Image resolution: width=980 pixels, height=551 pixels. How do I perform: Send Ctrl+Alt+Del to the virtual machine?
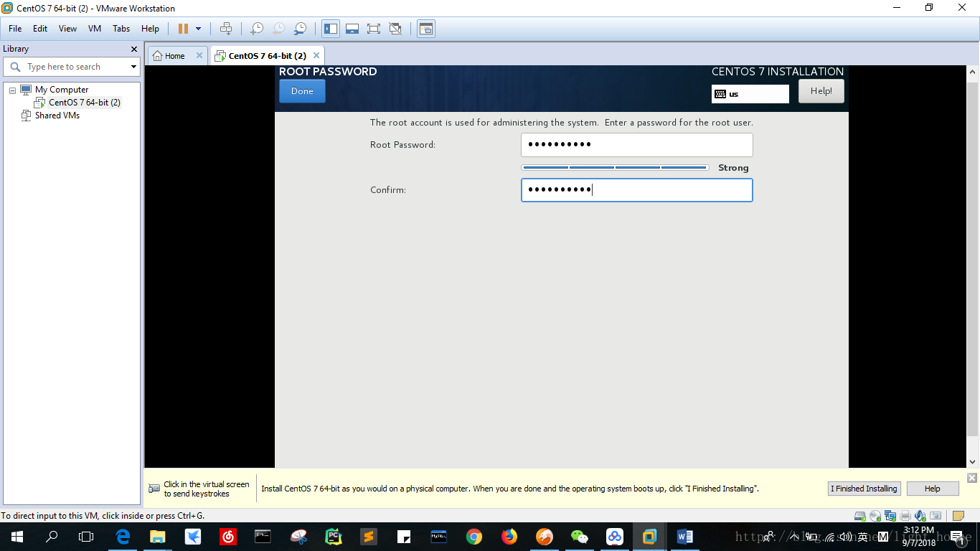pos(226,29)
